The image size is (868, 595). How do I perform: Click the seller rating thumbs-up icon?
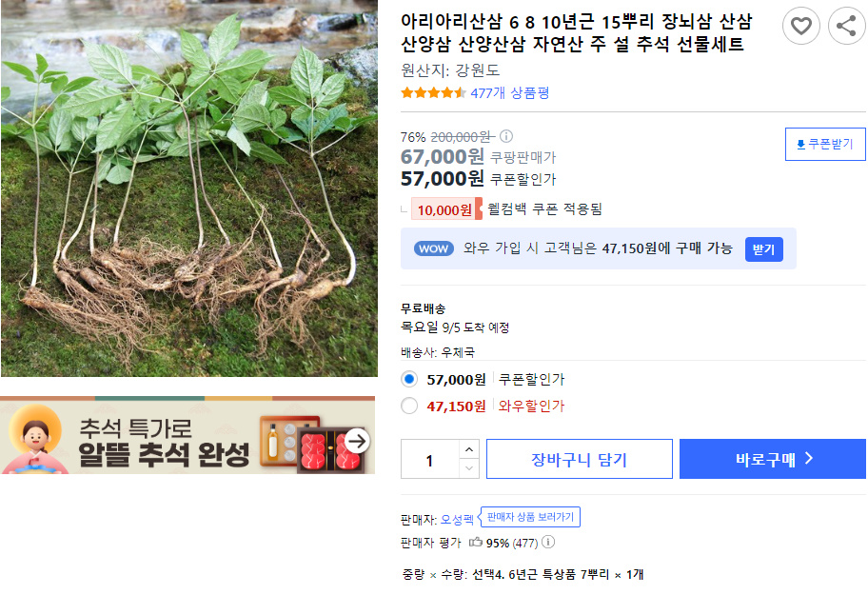(x=476, y=542)
